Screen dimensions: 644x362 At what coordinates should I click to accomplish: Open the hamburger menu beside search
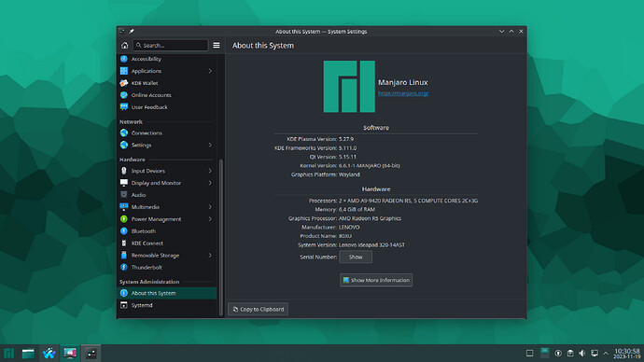coord(217,45)
